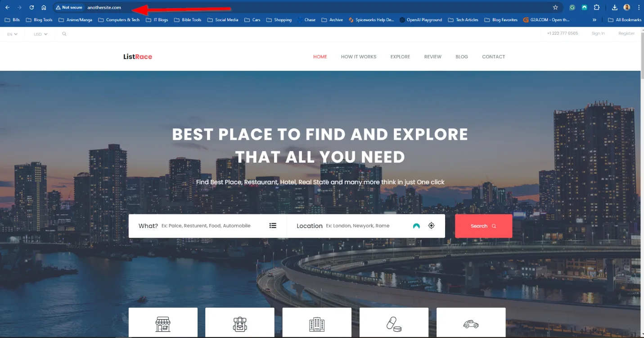Open the CONTACT nav item
This screenshot has height=338, width=644.
click(x=493, y=57)
